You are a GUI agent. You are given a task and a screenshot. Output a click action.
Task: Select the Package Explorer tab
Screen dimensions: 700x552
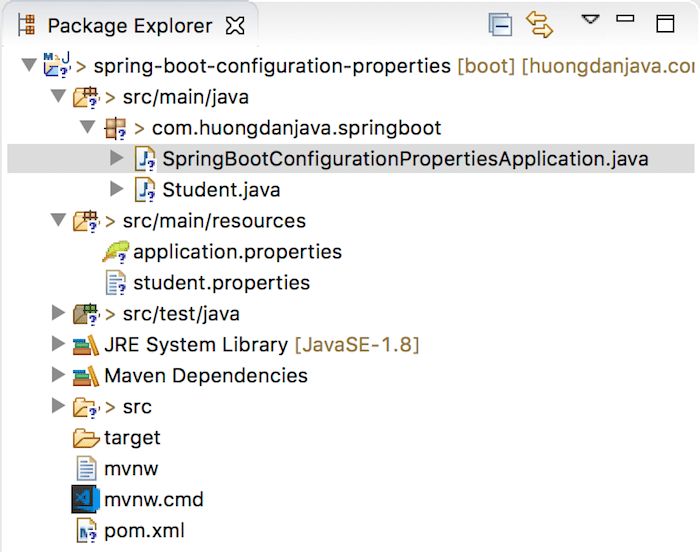[129, 26]
